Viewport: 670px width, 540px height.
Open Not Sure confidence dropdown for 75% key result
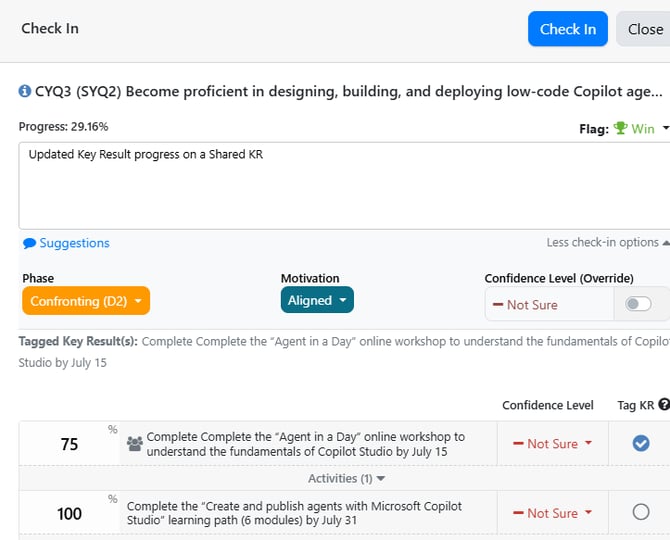[x=552, y=444]
